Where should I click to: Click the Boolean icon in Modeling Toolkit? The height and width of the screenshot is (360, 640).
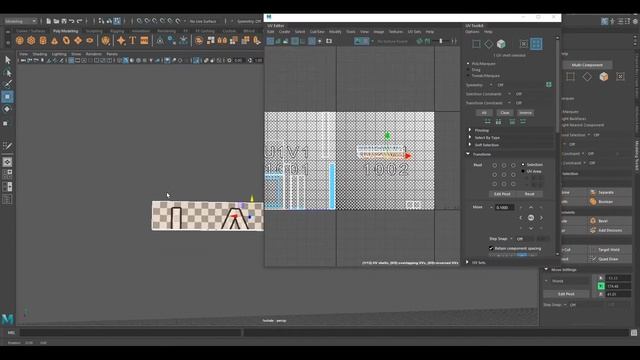(593, 202)
